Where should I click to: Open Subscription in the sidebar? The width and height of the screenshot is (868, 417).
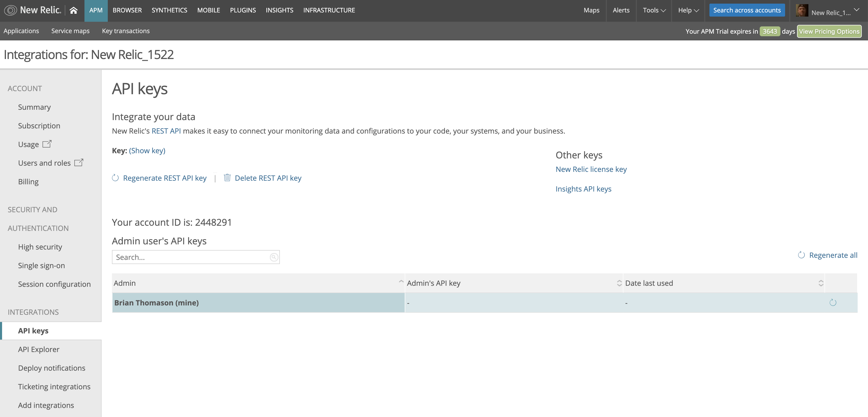39,126
